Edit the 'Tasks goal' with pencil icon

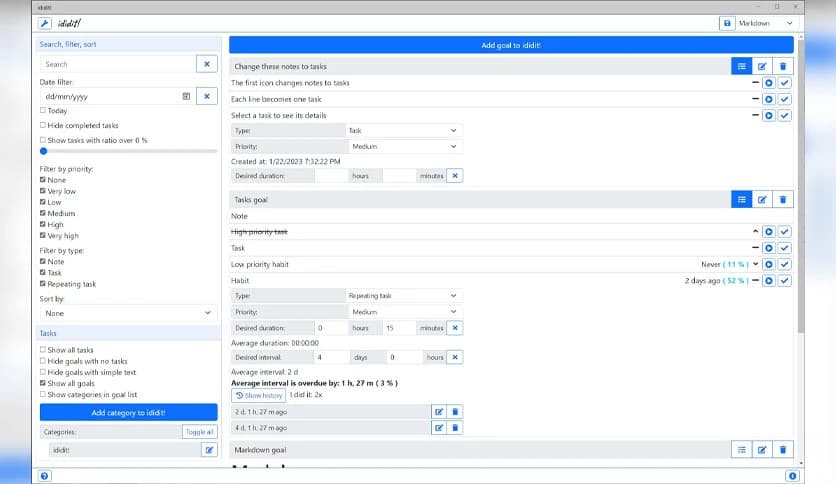coord(762,199)
